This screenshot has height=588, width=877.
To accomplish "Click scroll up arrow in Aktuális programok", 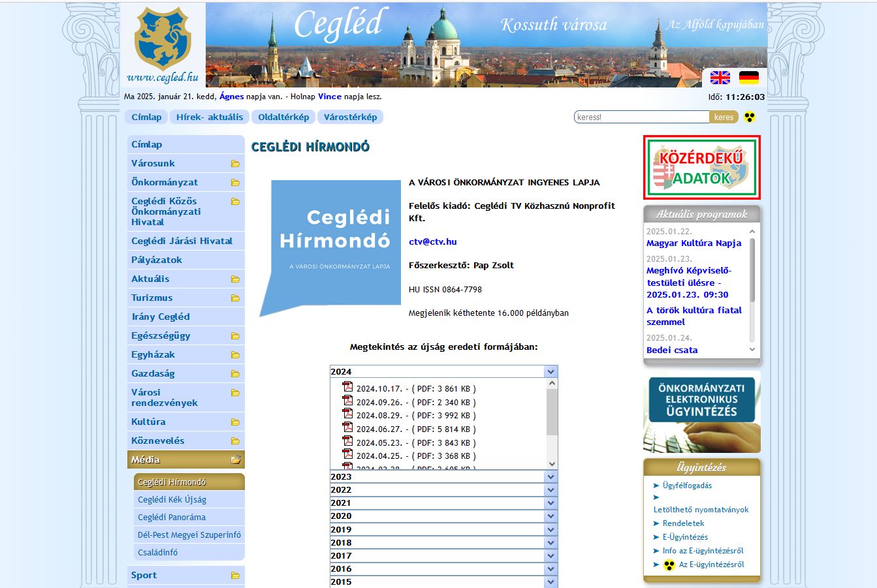I will 752,232.
